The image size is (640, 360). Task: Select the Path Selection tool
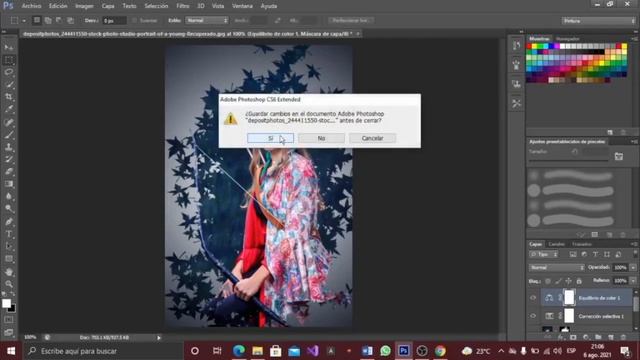coord(9,247)
